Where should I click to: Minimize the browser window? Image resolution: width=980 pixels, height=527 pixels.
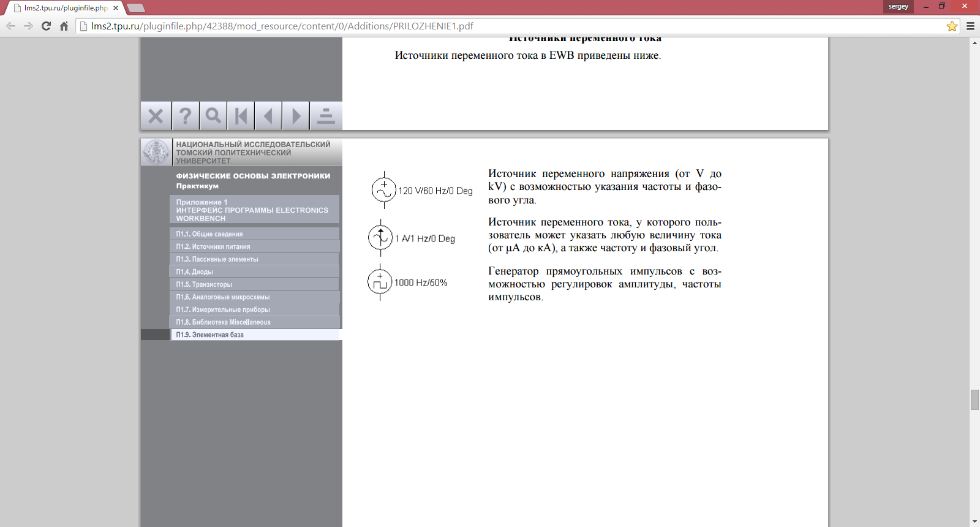tap(925, 6)
